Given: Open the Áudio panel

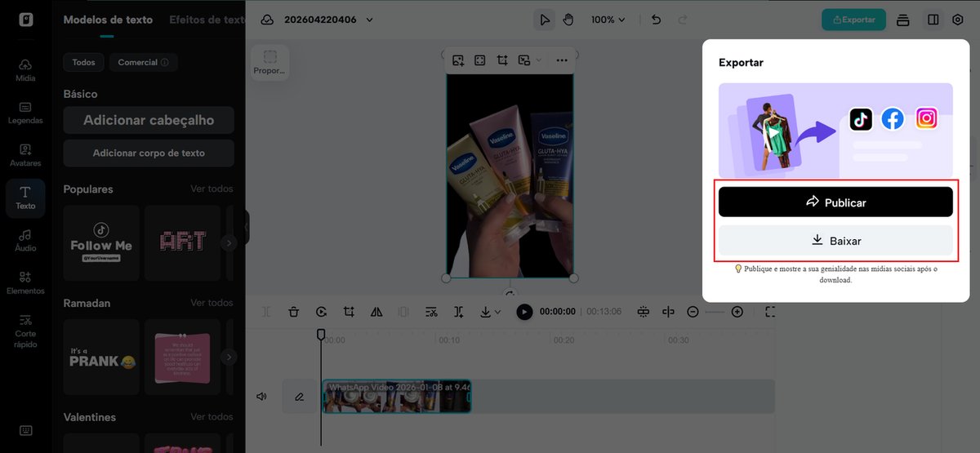Looking at the screenshot, I should [x=25, y=240].
